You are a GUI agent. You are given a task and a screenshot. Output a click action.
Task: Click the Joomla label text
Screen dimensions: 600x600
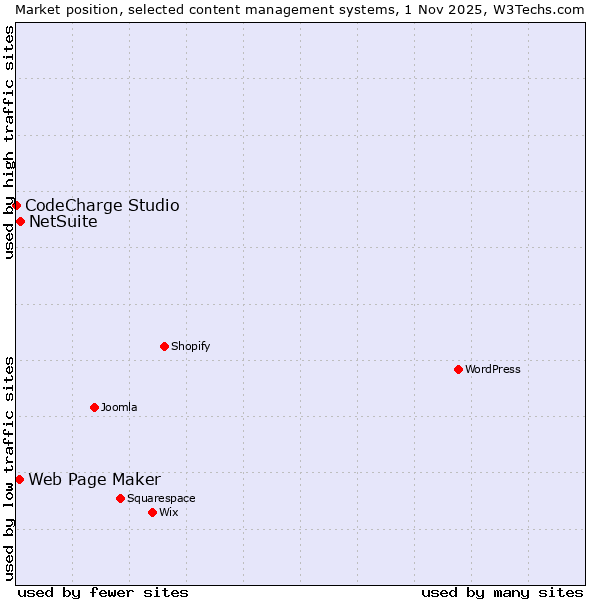(119, 407)
